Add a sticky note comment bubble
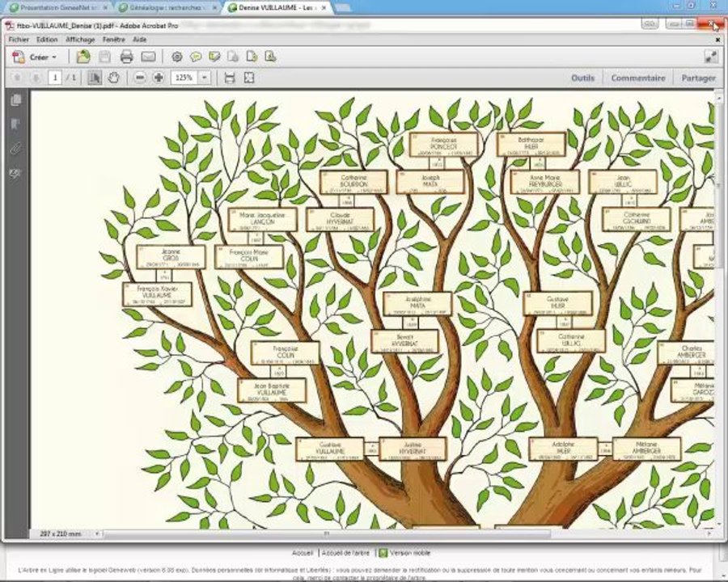 pos(196,57)
